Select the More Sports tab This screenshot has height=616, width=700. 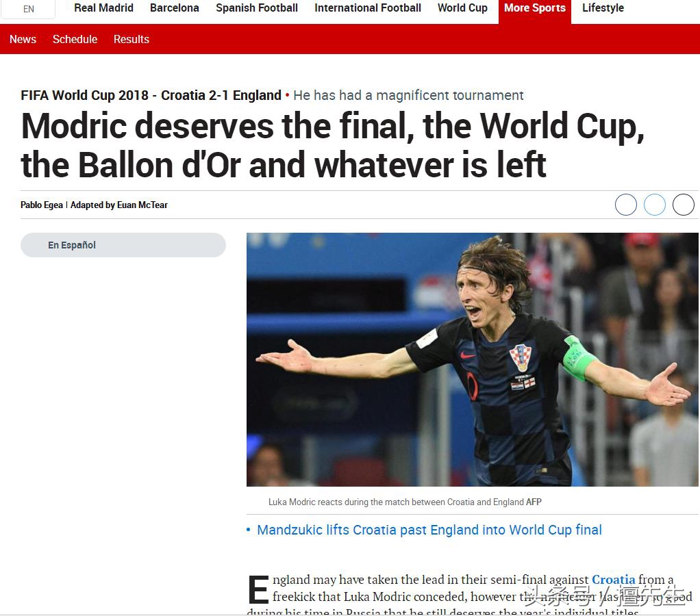point(535,9)
